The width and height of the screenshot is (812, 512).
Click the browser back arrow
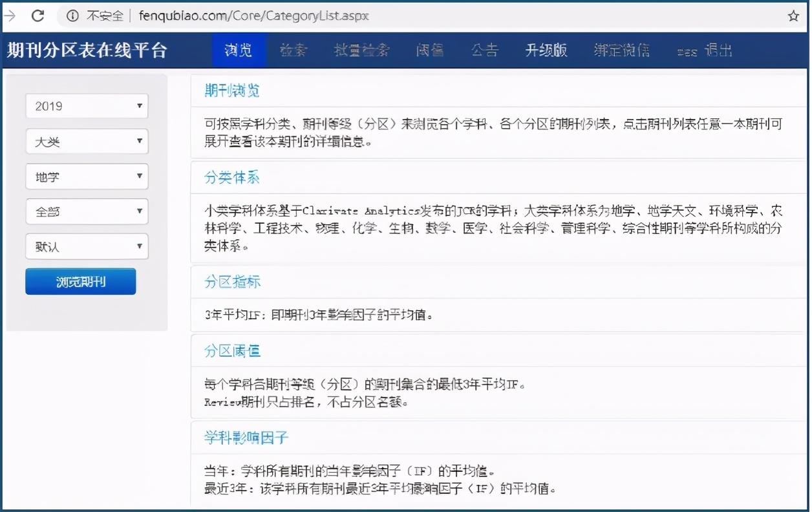point(9,15)
